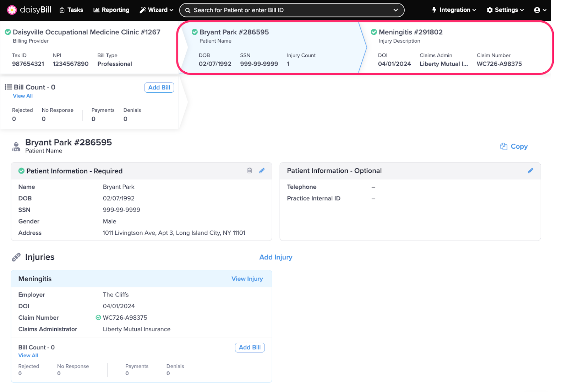Select the Meningitis #291802 injury breadcrumb
568x392 pixels.
[x=410, y=32]
